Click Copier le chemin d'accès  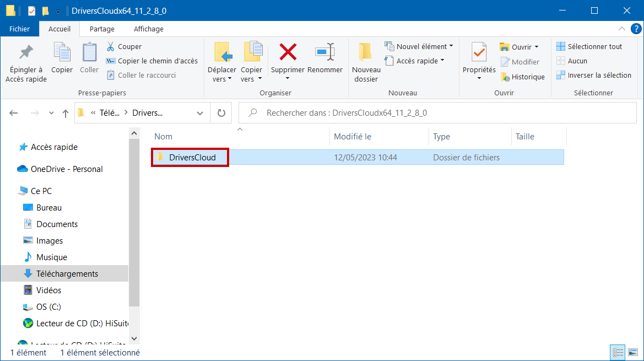(152, 61)
